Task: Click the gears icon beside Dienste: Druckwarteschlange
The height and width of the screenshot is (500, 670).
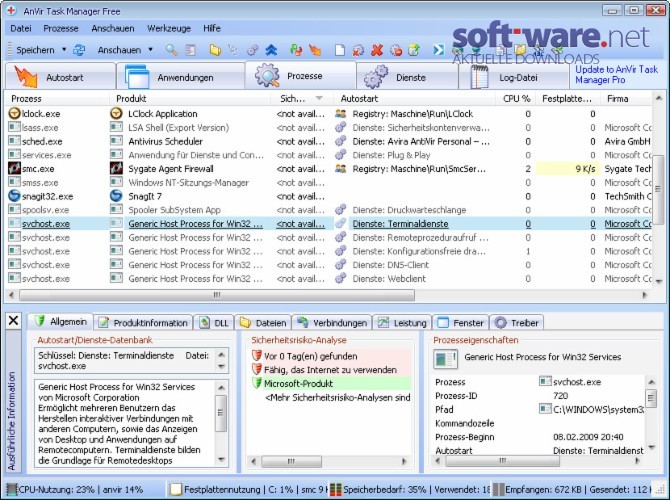Action: point(341,209)
